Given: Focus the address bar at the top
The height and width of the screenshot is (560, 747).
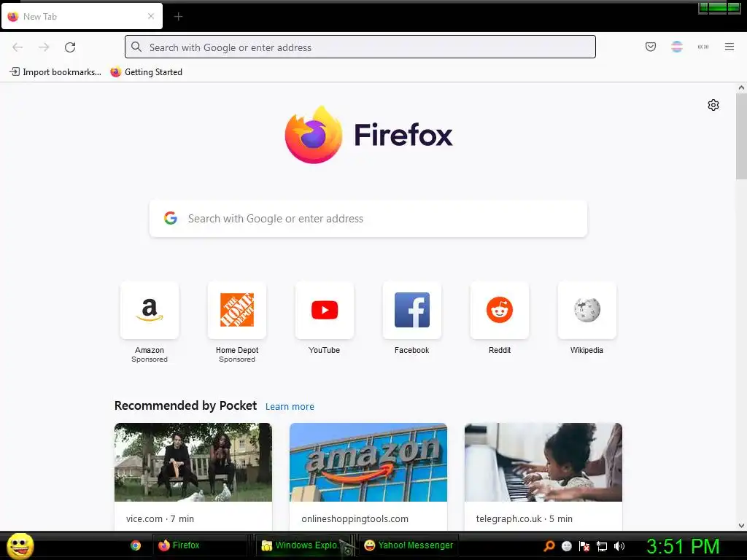Looking at the screenshot, I should [x=360, y=47].
